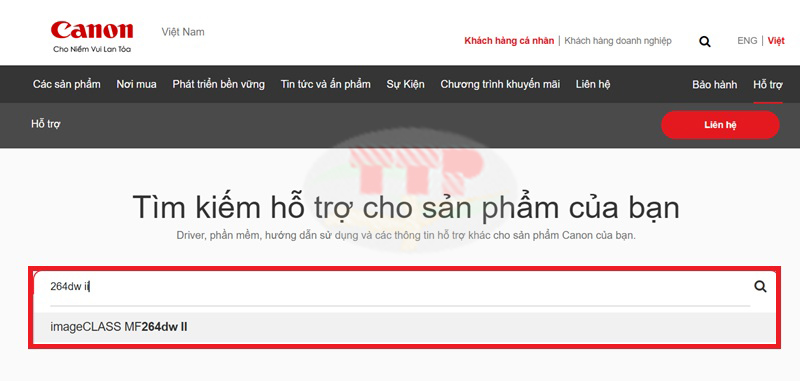Click the Driver, phần mềm description text

point(406,236)
